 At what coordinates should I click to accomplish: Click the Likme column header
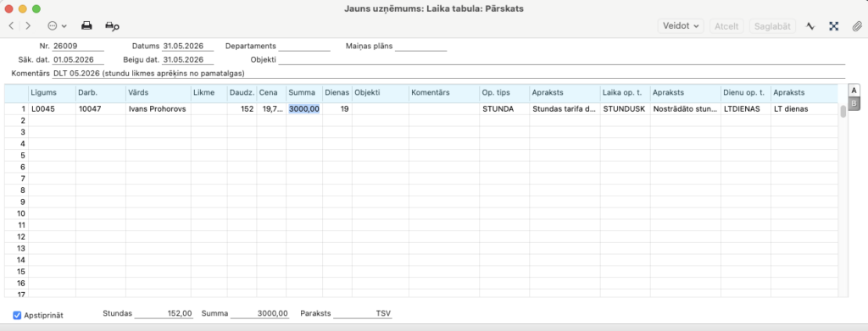[209, 93]
